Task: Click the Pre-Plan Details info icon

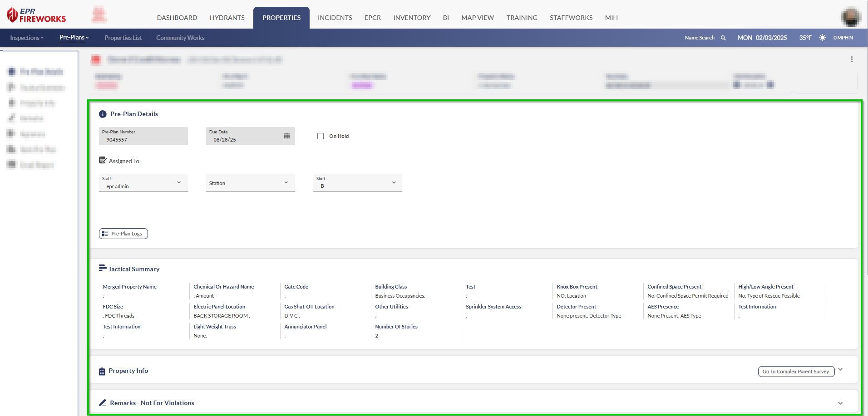Action: click(103, 114)
